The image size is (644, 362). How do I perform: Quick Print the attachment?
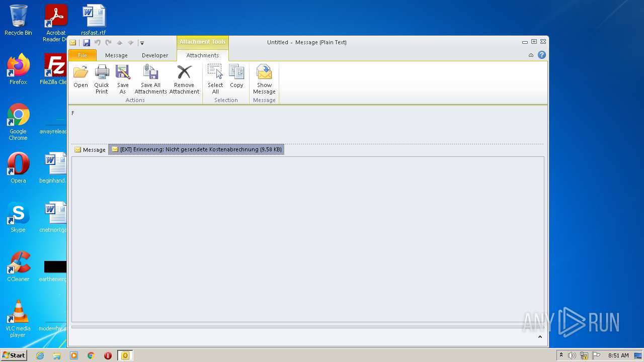coord(102,79)
